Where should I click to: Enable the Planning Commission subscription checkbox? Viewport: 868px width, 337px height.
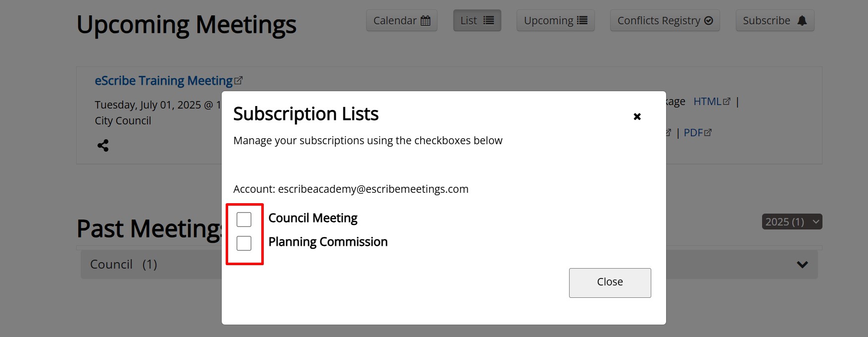click(x=244, y=243)
